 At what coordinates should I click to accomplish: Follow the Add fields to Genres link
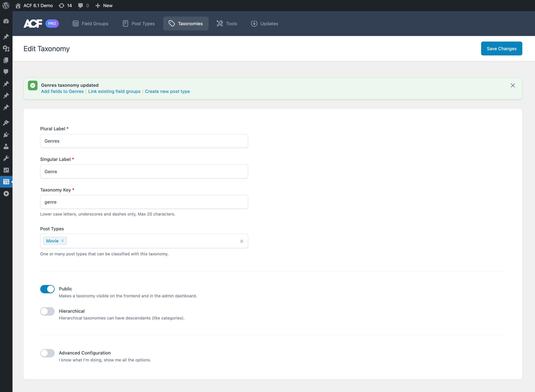pos(62,91)
